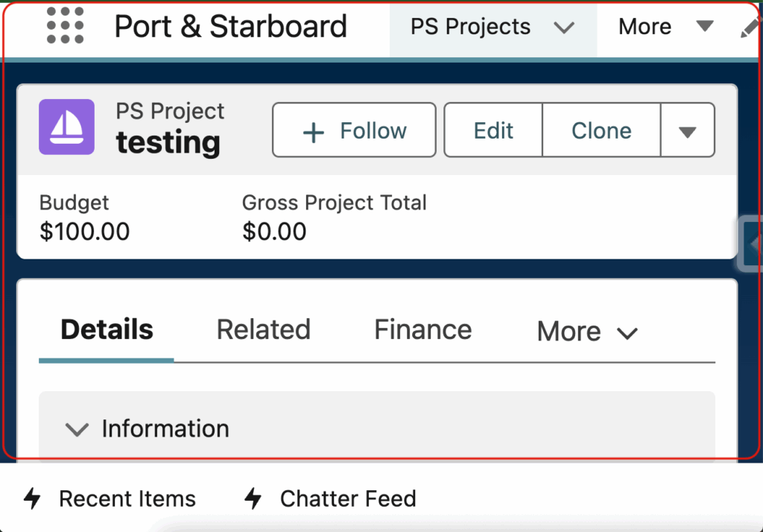Click the lightning icon beside Chatter Feed
Screen dimensions: 763x532
(x=253, y=498)
